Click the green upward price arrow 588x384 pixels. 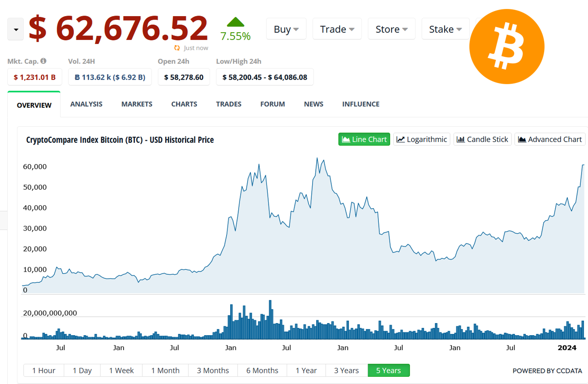click(235, 21)
